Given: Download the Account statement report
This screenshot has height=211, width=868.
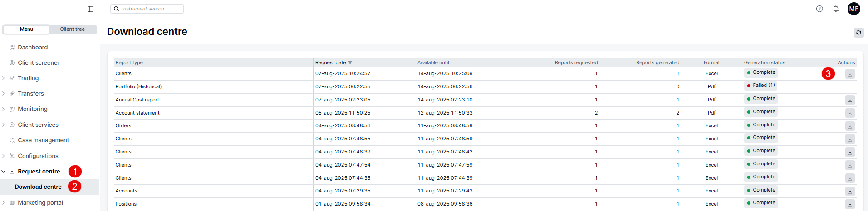Looking at the screenshot, I should [x=850, y=113].
